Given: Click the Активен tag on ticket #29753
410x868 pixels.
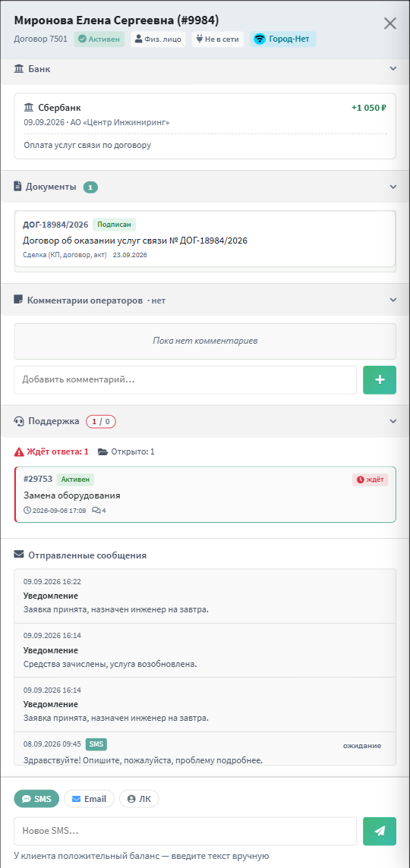Looking at the screenshot, I should (x=75, y=479).
